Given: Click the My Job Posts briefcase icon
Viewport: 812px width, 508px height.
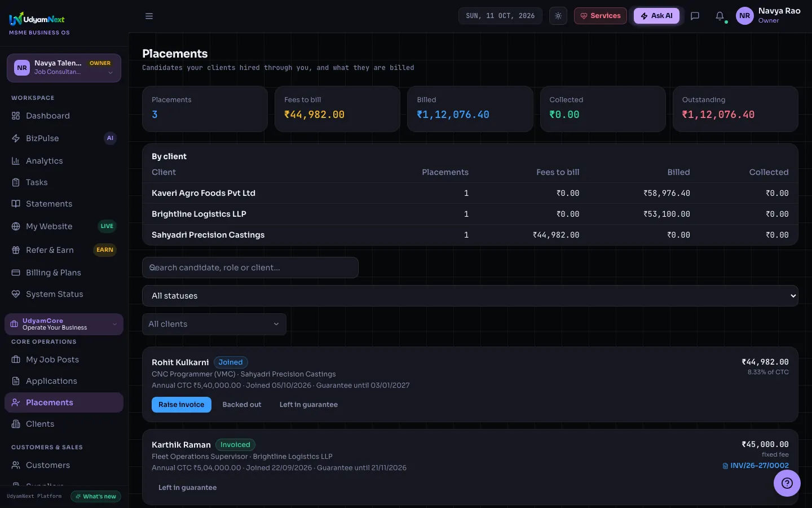Looking at the screenshot, I should tap(16, 360).
